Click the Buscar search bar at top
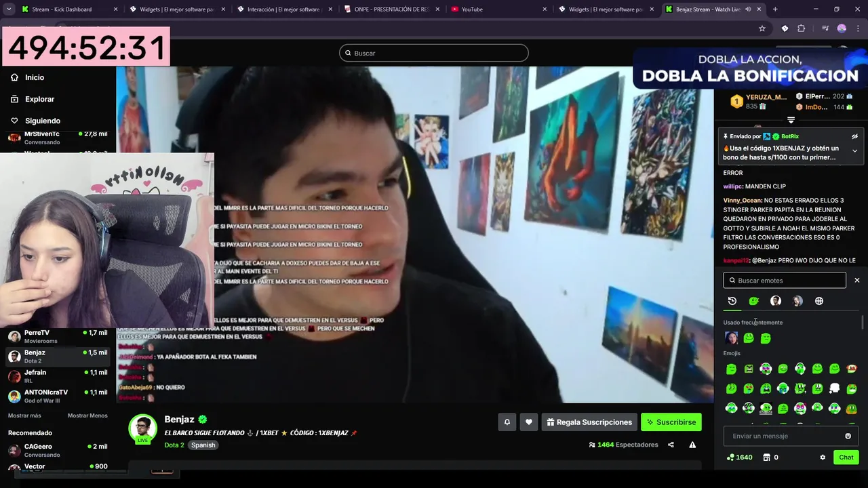 [x=434, y=53]
